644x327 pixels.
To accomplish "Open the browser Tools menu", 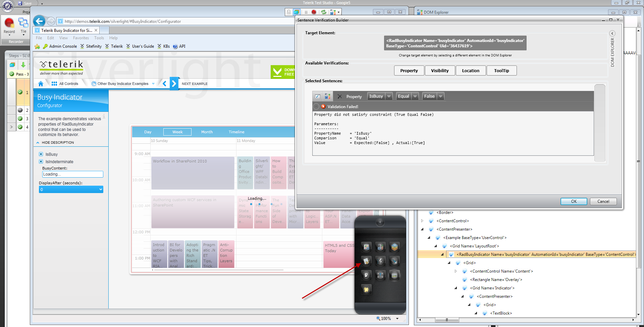I will click(99, 38).
